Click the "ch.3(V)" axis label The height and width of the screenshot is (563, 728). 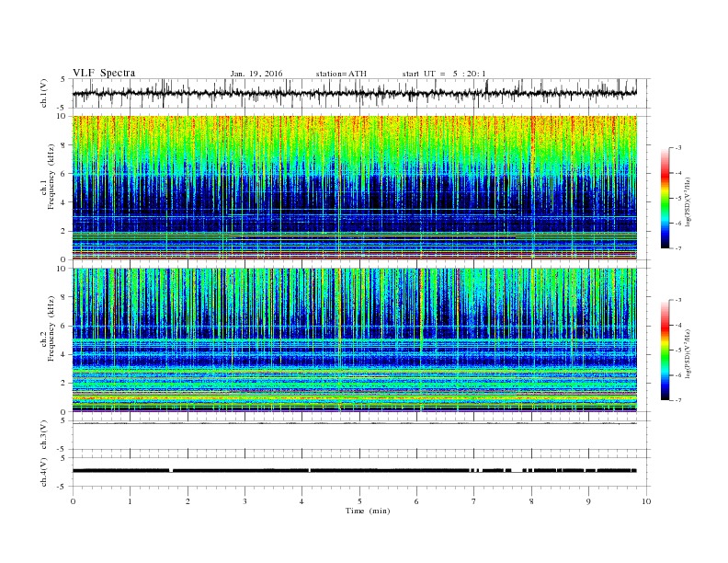click(44, 435)
